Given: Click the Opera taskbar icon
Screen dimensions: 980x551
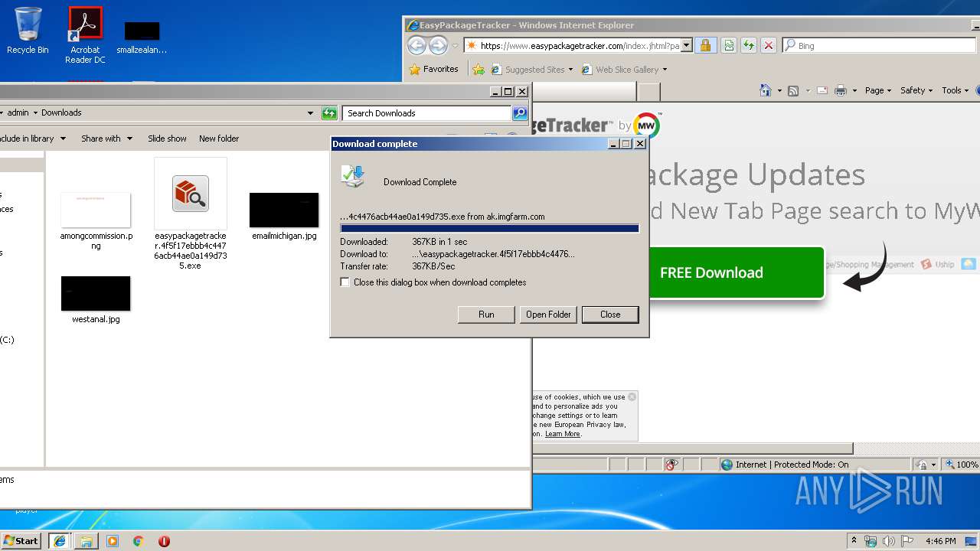Looking at the screenshot, I should (x=164, y=541).
